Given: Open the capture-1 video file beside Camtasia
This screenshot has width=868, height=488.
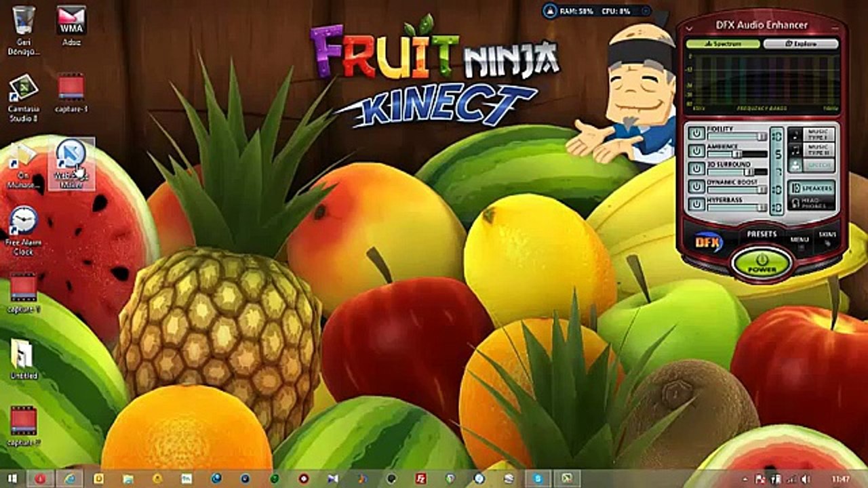Looking at the screenshot, I should (71, 94).
